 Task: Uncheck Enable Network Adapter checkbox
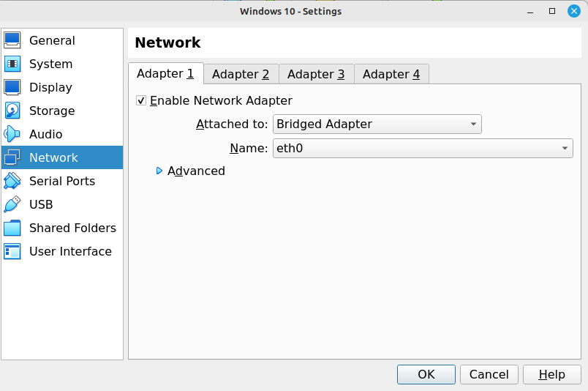141,100
